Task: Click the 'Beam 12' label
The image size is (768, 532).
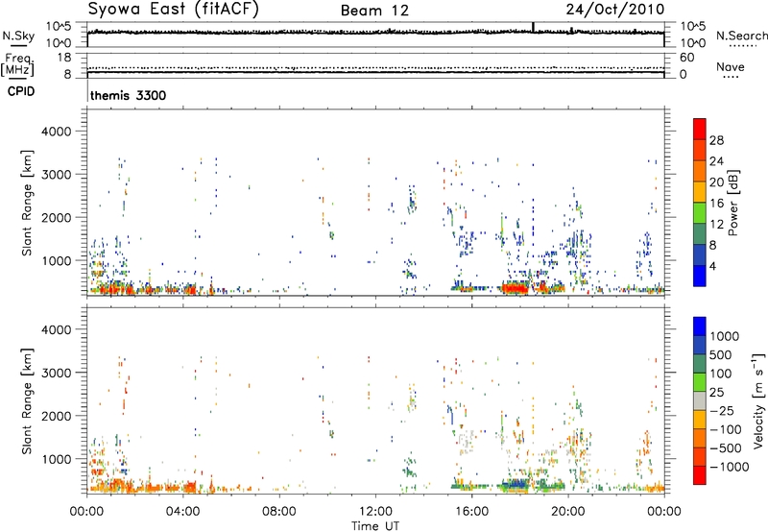Action: pos(374,11)
